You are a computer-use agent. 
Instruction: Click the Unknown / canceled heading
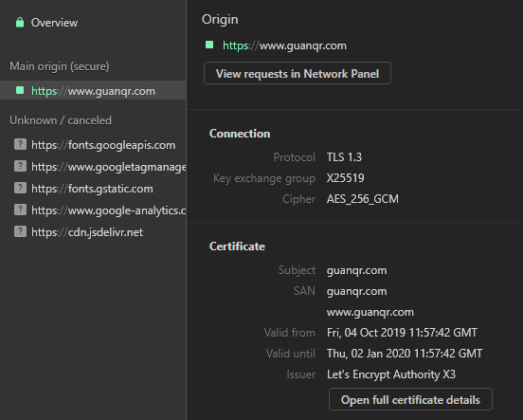click(x=61, y=120)
